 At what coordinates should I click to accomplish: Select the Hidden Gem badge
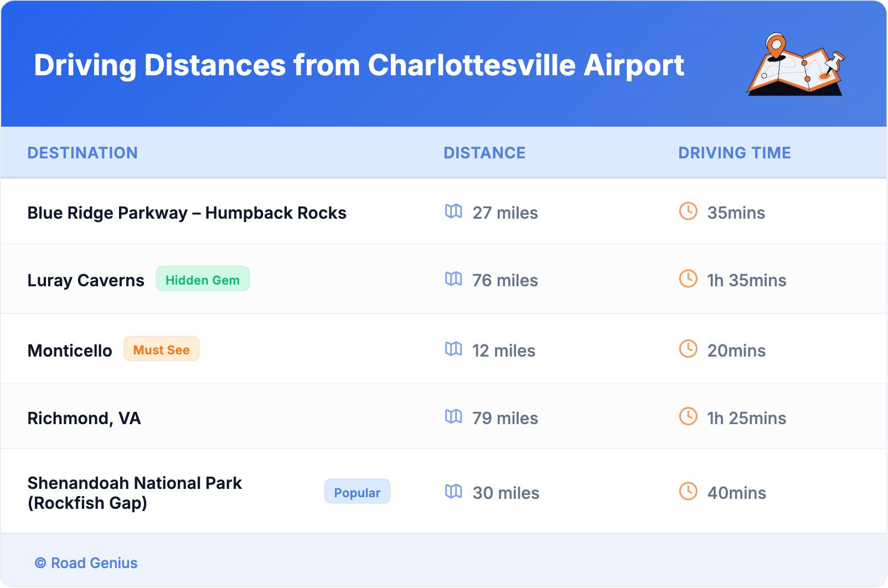click(203, 280)
